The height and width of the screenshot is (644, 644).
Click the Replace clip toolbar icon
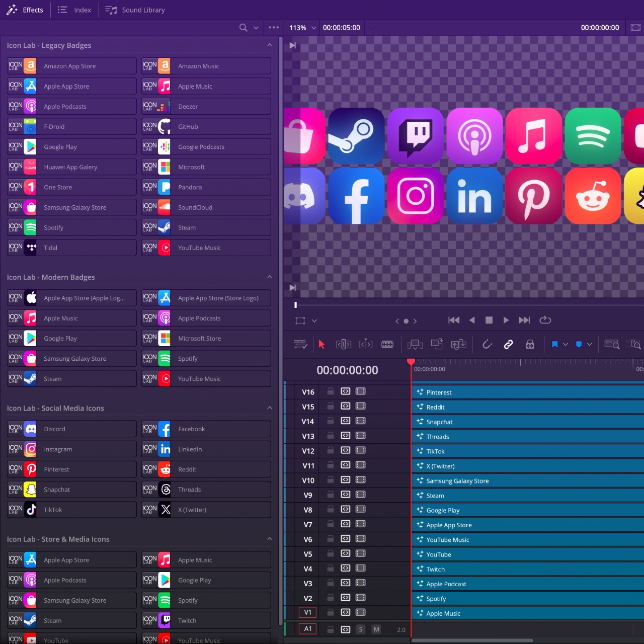(458, 344)
